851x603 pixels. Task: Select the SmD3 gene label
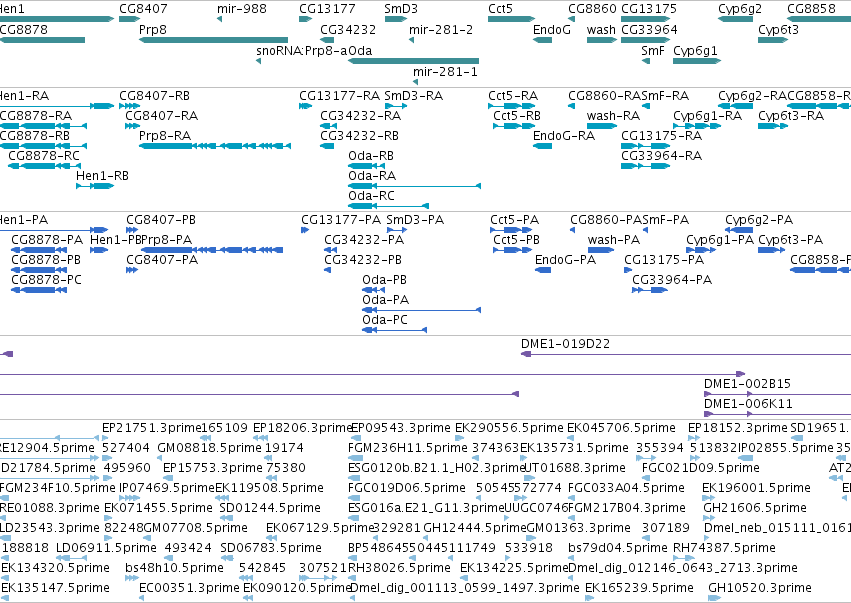click(401, 9)
